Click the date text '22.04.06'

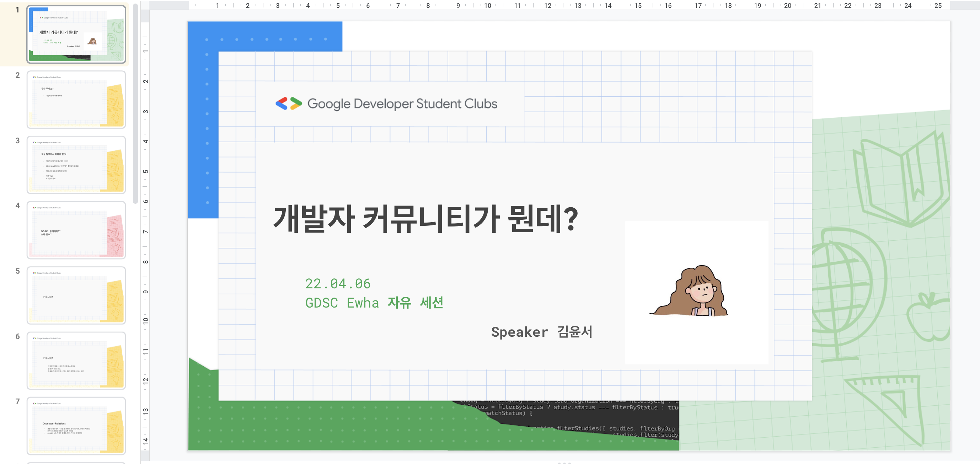pos(337,284)
